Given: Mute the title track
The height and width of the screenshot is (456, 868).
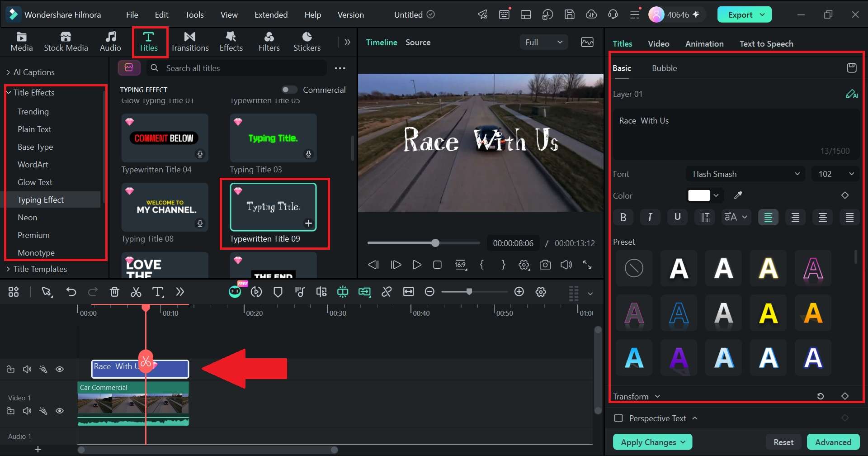Looking at the screenshot, I should [27, 370].
